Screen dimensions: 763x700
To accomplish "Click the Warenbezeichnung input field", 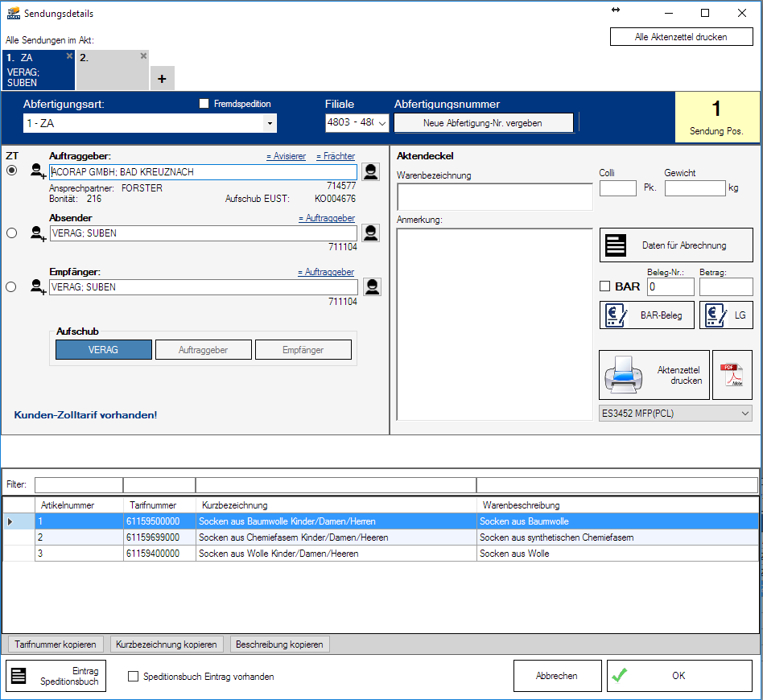I will pyautogui.click(x=494, y=196).
